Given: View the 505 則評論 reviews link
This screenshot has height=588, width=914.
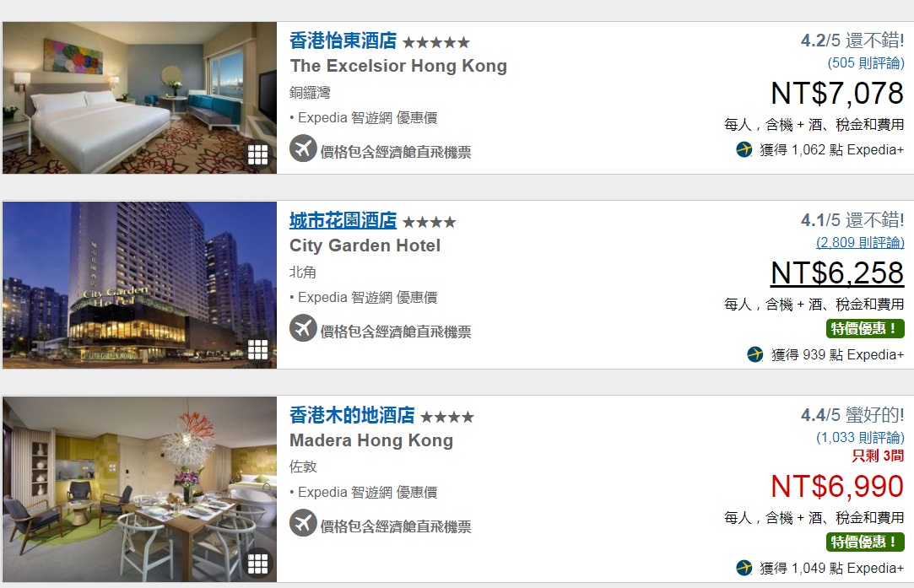Looking at the screenshot, I should [x=866, y=63].
